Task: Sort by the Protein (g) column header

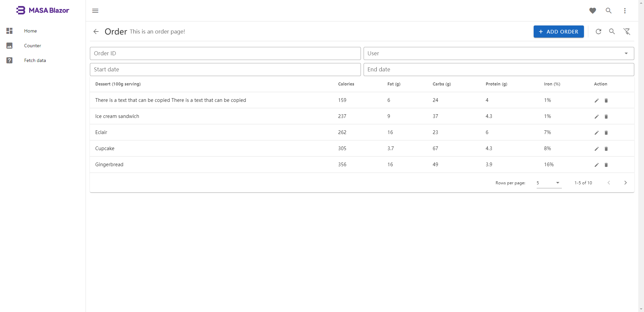Action: [x=496, y=84]
